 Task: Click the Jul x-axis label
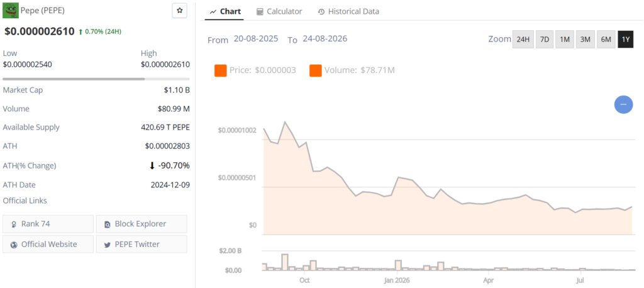coord(580,280)
